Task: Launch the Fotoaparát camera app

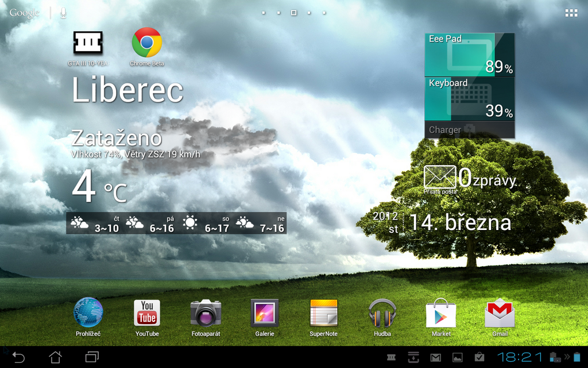Action: (206, 313)
